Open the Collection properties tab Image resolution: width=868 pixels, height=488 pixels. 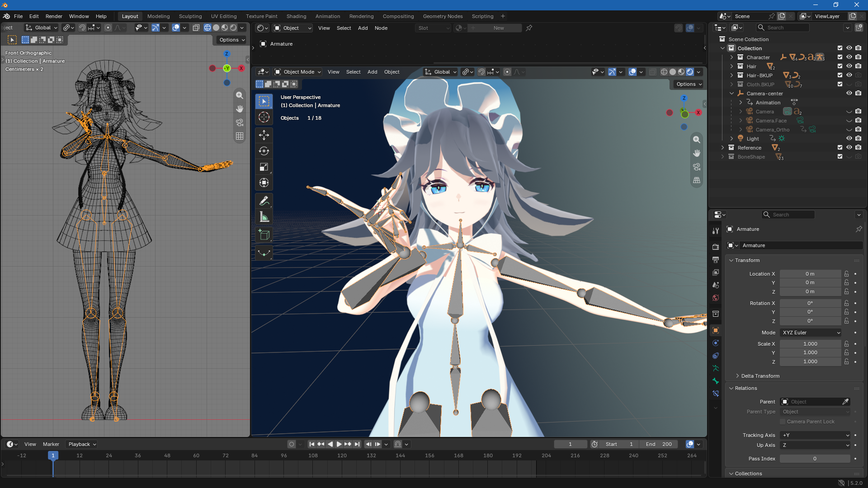click(x=716, y=314)
